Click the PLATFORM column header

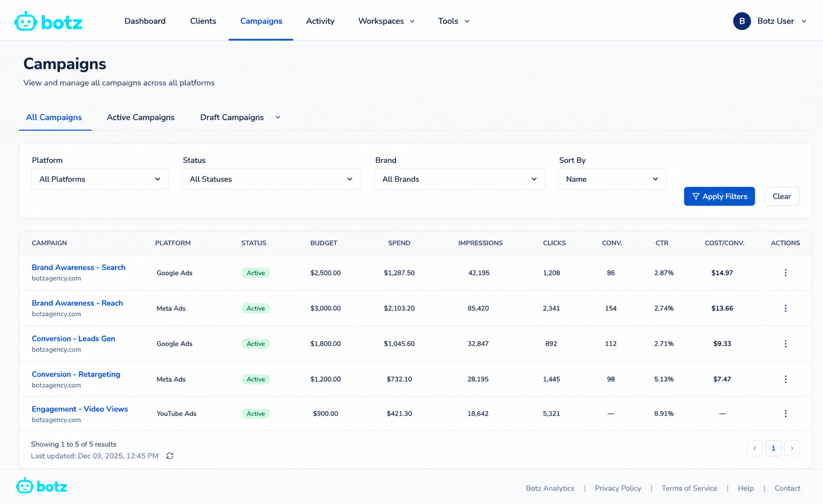(173, 243)
